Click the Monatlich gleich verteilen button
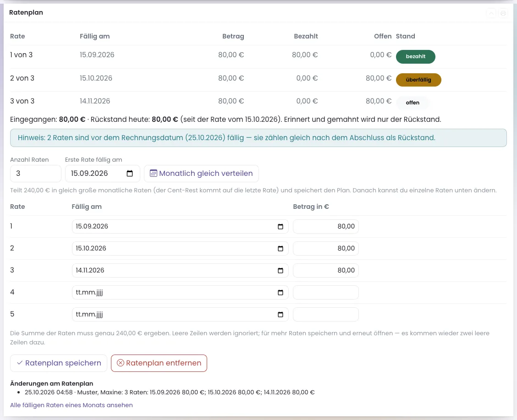517x420 pixels. click(x=201, y=174)
